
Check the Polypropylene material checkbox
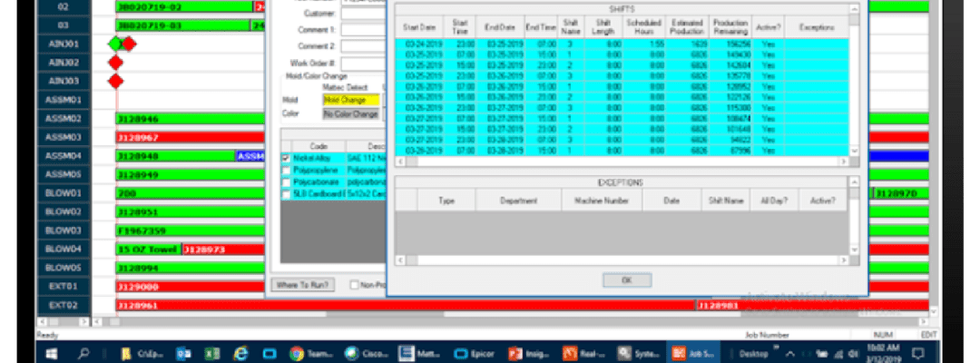[x=286, y=170]
